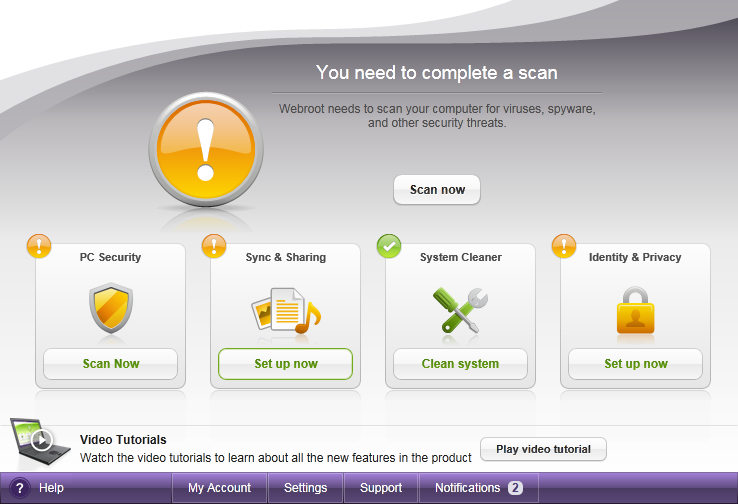This screenshot has width=738, height=504.
Task: Click the warning badge on Sync & Sharing
Action: coord(214,246)
